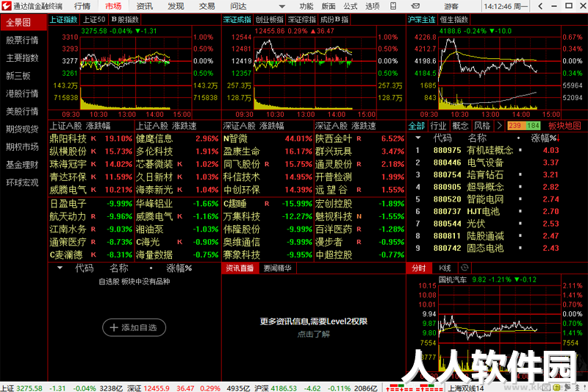Click the right chevron after 风格
Image resolution: width=588 pixels, height=392 pixels.
[499, 126]
